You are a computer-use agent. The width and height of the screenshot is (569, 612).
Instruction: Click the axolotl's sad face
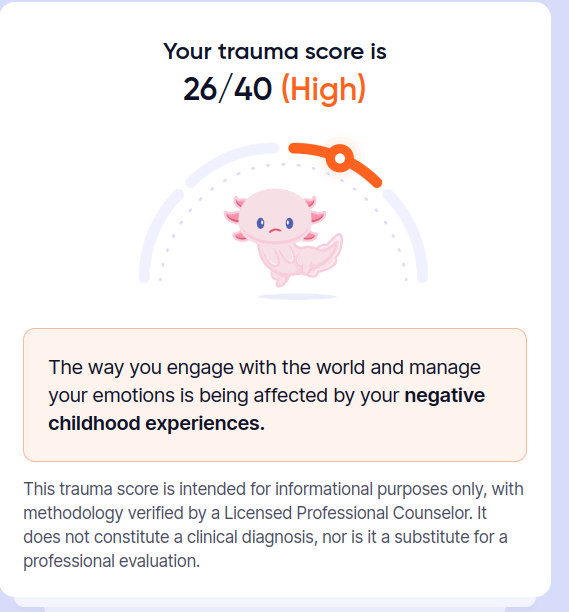[x=275, y=226]
